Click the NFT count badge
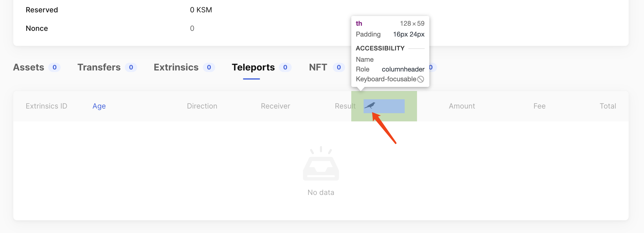The height and width of the screenshot is (233, 644). [339, 67]
